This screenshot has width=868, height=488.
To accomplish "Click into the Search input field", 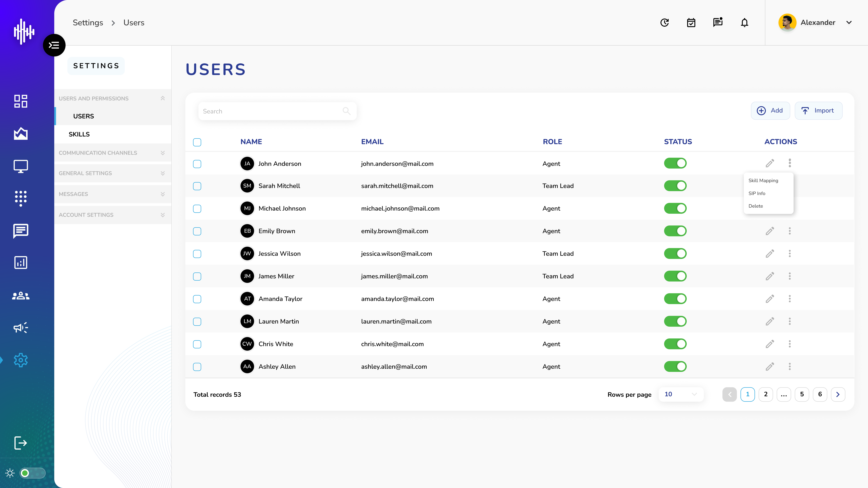I will 277,111.
